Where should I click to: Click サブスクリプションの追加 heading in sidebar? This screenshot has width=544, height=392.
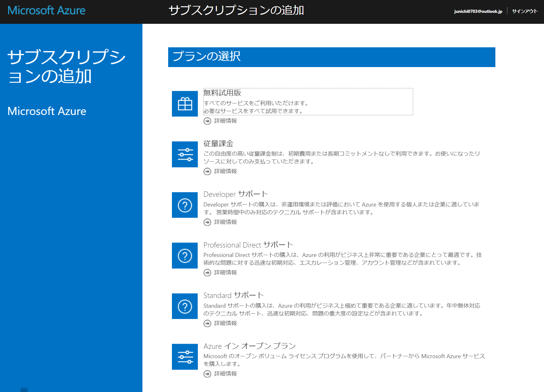pyautogui.click(x=67, y=67)
